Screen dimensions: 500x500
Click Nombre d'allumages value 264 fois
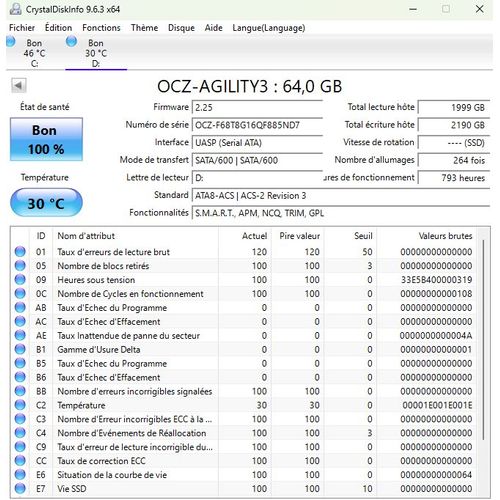pyautogui.click(x=454, y=160)
